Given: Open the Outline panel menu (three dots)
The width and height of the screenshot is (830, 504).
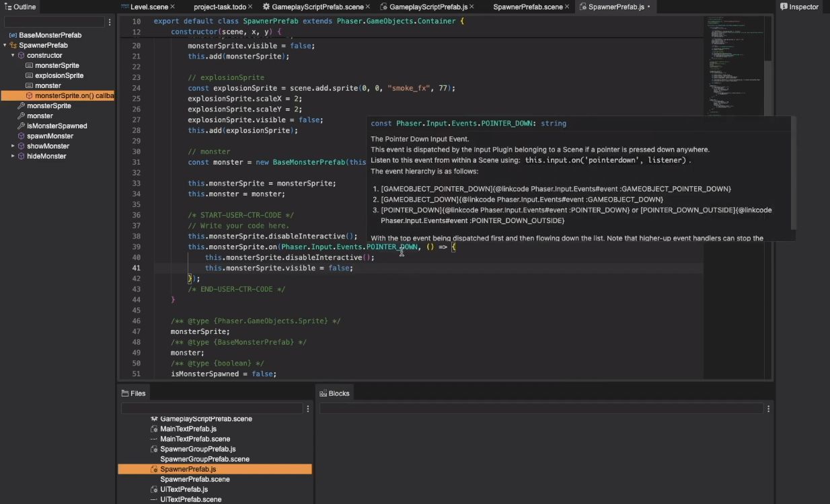Looking at the screenshot, I should (110, 22).
